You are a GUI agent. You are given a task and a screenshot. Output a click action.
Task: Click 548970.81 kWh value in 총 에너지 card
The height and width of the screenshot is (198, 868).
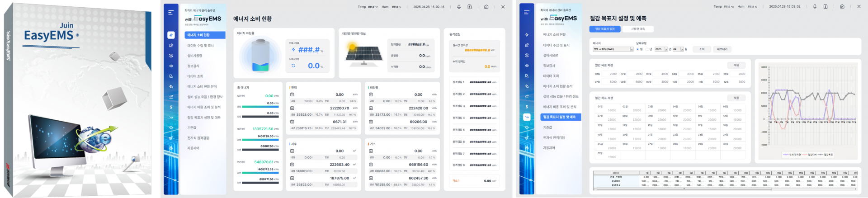(266, 162)
